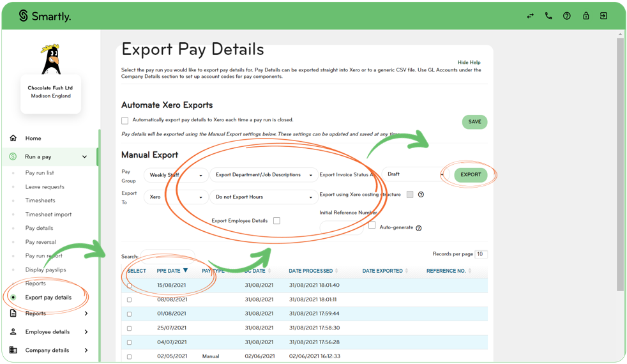627x364 pixels.
Task: Click the lock icon in header
Action: click(585, 16)
